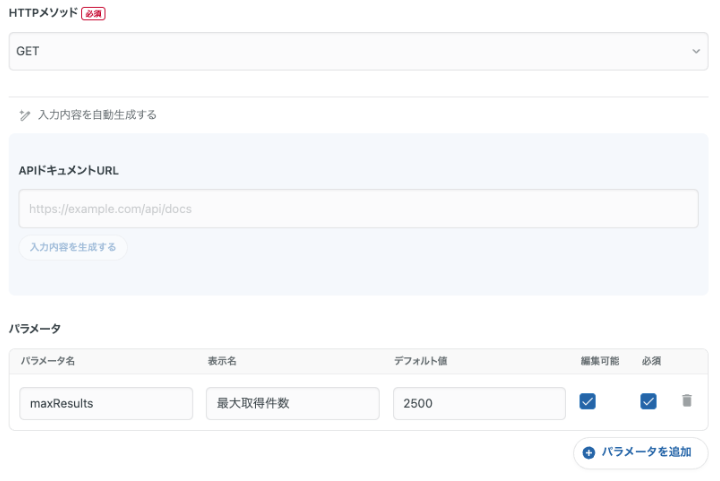Delete the maxResults parameter with trash icon

(686, 401)
